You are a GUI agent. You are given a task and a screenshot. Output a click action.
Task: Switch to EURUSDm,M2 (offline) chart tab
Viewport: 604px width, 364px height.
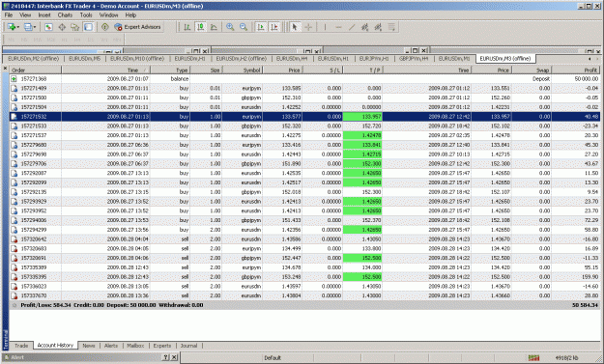(x=33, y=59)
